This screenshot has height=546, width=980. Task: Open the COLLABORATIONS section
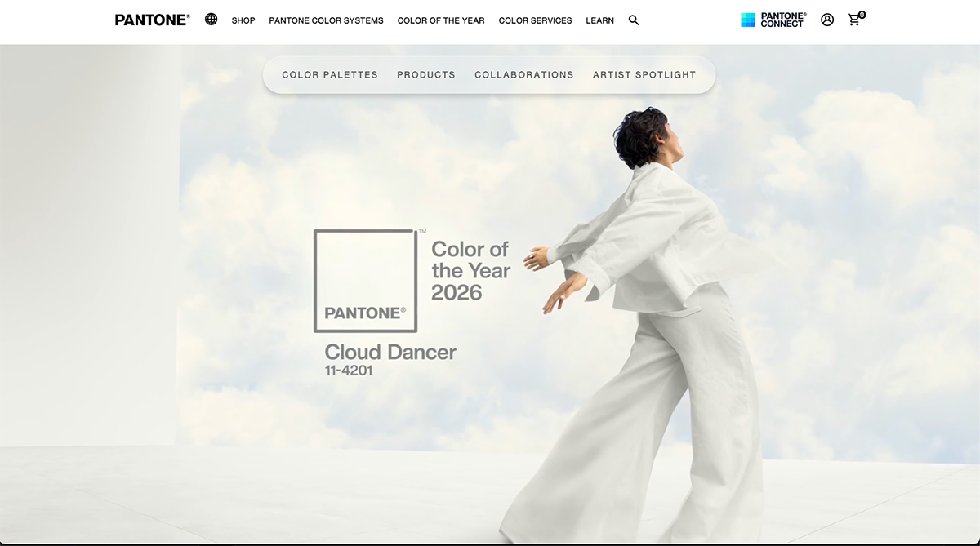[x=524, y=74]
